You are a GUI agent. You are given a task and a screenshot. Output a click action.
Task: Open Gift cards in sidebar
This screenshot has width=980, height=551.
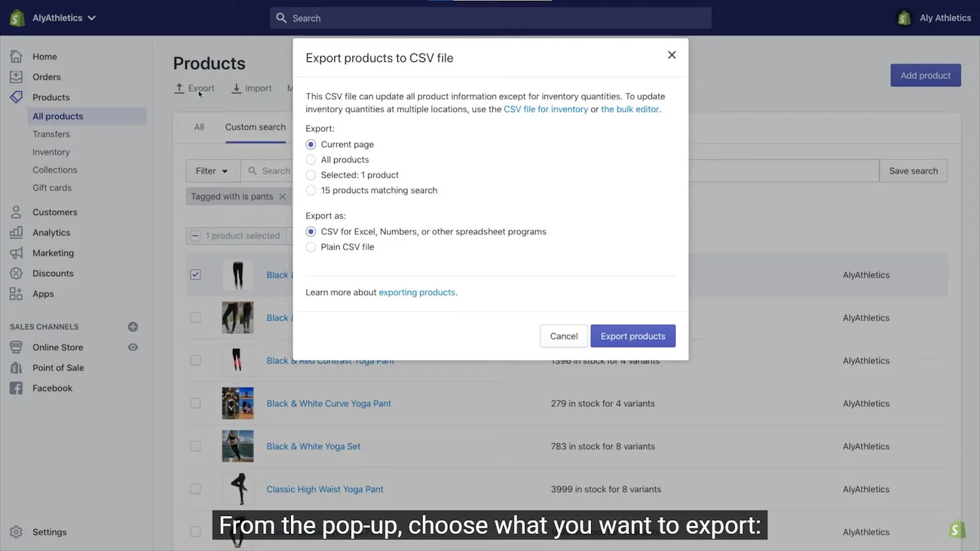pos(52,188)
